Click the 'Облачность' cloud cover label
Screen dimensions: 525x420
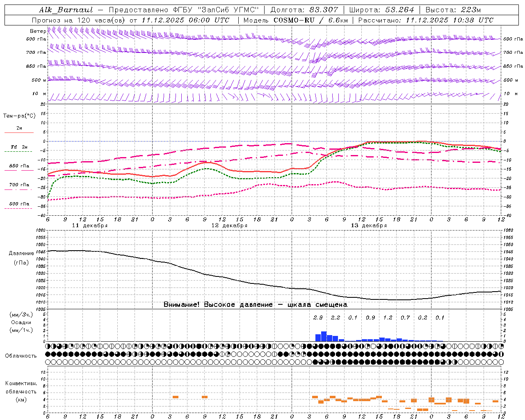(21, 356)
